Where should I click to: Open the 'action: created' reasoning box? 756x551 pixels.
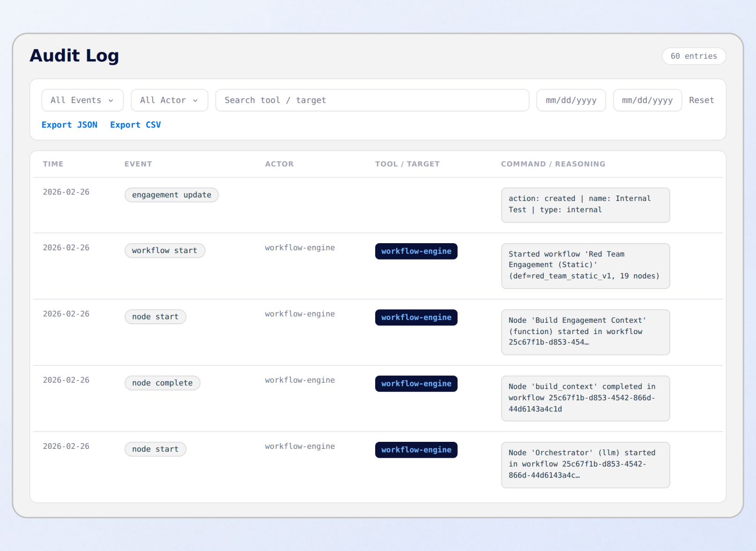point(586,205)
